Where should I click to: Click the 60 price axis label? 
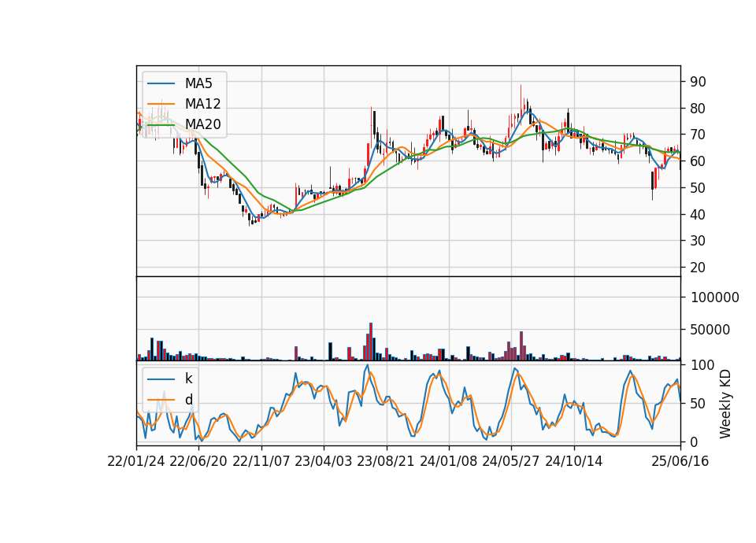coord(698,161)
